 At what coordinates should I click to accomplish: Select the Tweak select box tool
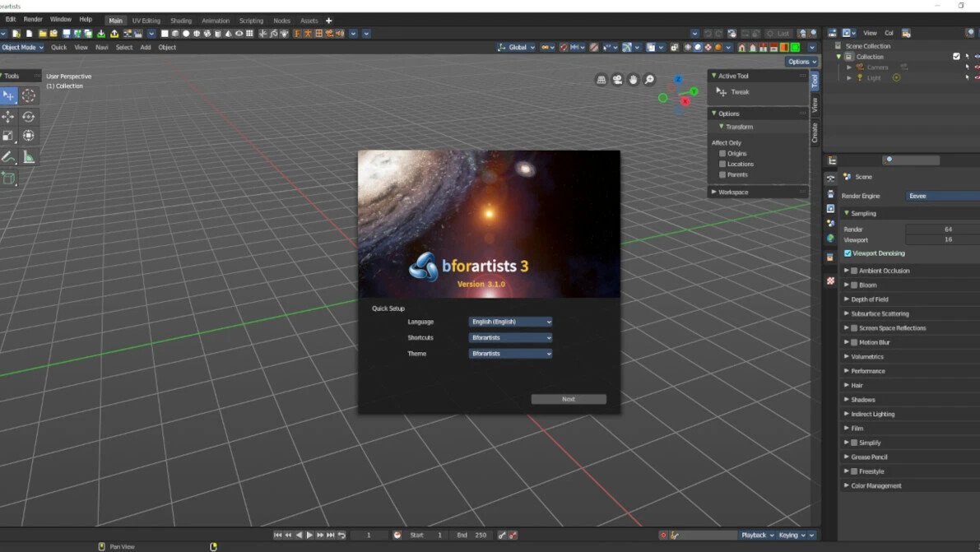click(x=9, y=95)
